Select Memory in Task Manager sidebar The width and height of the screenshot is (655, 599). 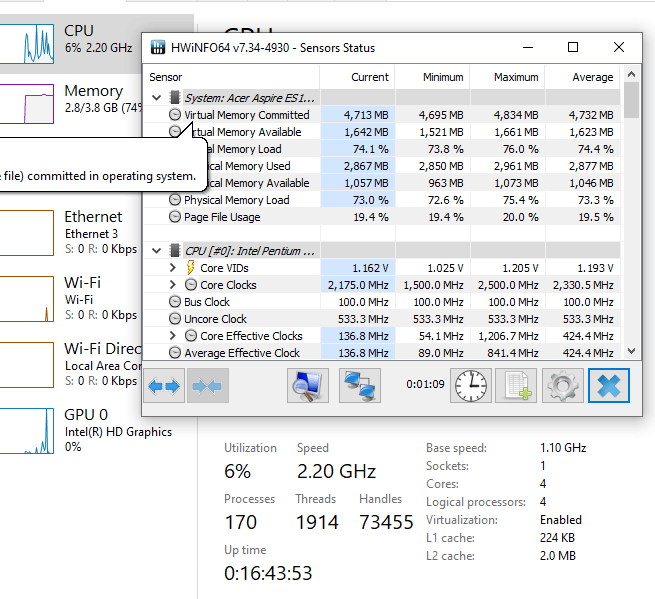click(x=71, y=104)
